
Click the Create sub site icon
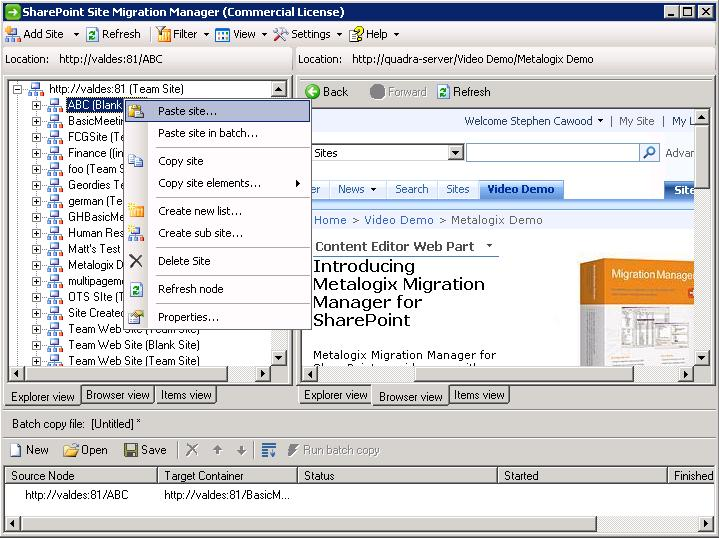136,233
